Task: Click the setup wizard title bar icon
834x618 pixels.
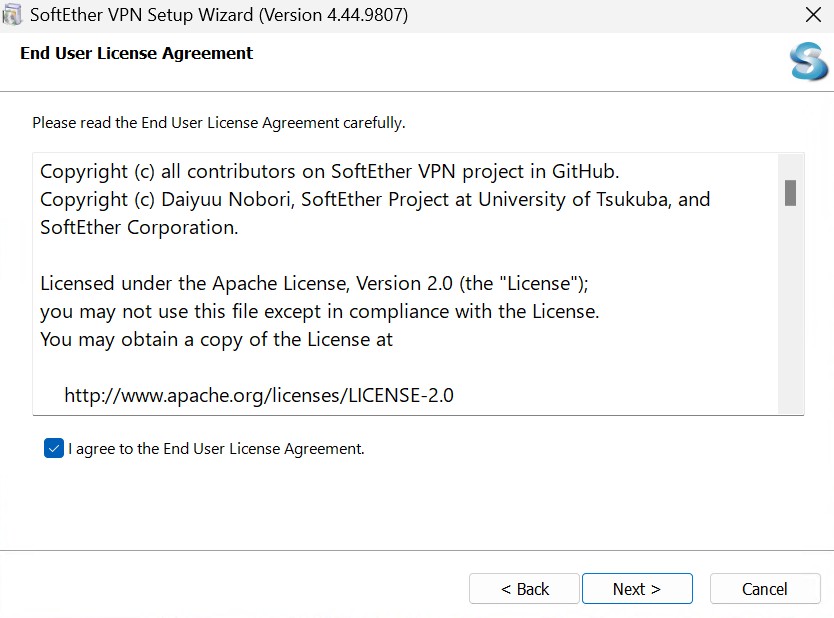Action: click(x=13, y=15)
